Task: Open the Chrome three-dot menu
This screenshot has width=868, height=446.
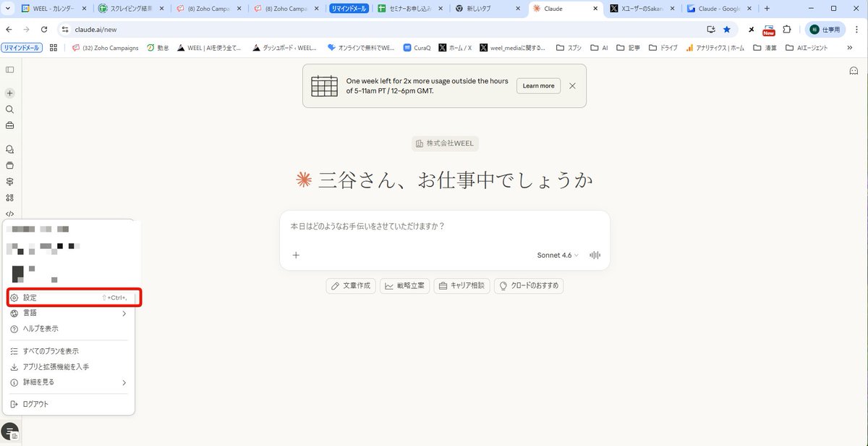Action: (856, 29)
